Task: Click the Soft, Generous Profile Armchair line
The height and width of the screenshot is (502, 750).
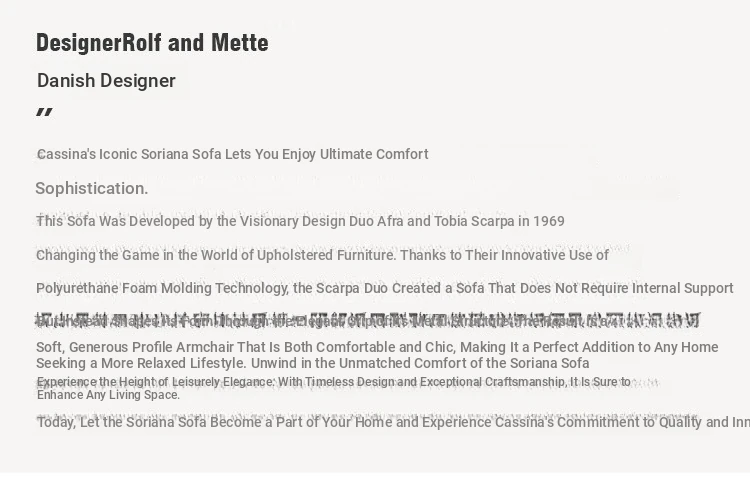Action: point(377,347)
